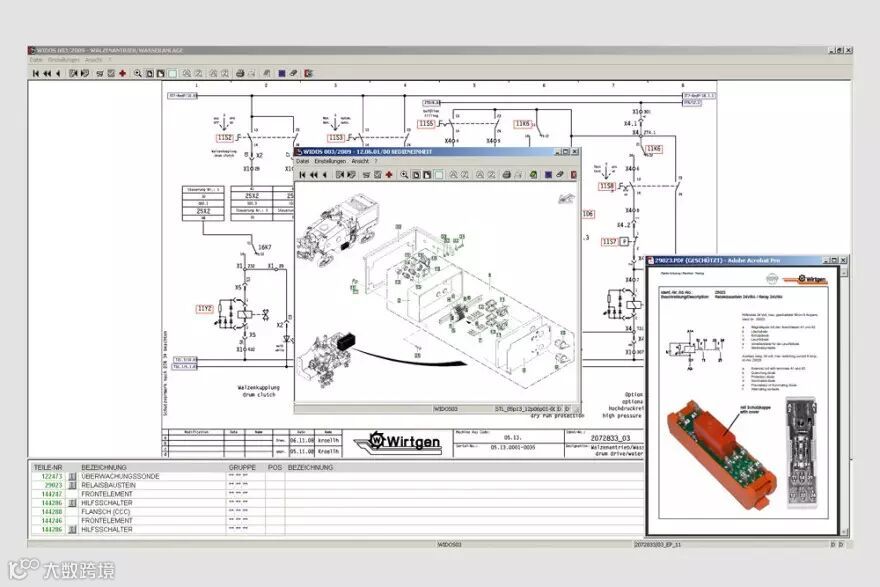Viewport: 880px width, 587px height.
Task: Click document icon beside RELAISBAUSTEIN row
Action: (x=72, y=485)
